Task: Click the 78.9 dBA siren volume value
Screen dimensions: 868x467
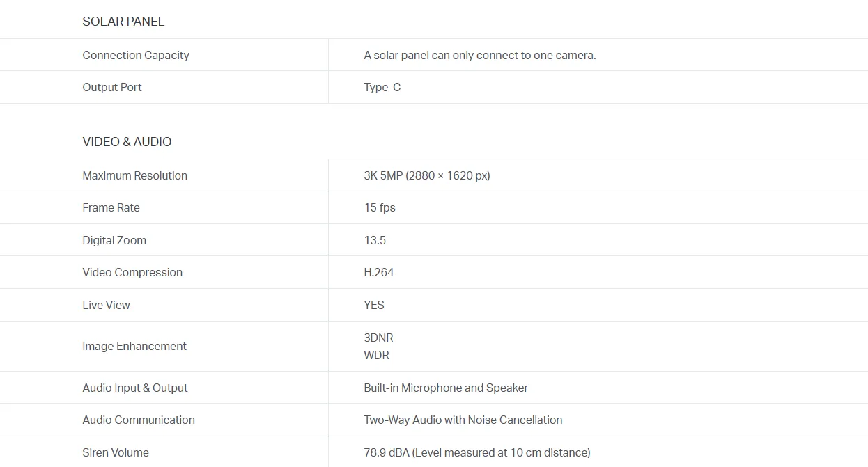Action: 476,452
